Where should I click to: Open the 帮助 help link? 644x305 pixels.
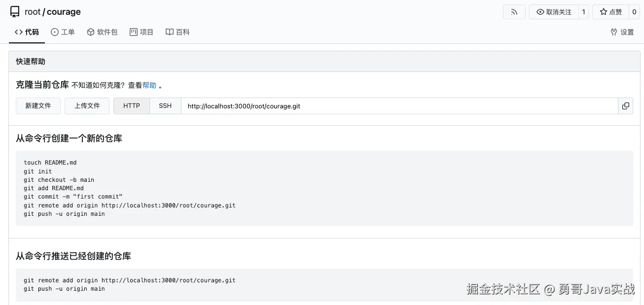point(149,85)
